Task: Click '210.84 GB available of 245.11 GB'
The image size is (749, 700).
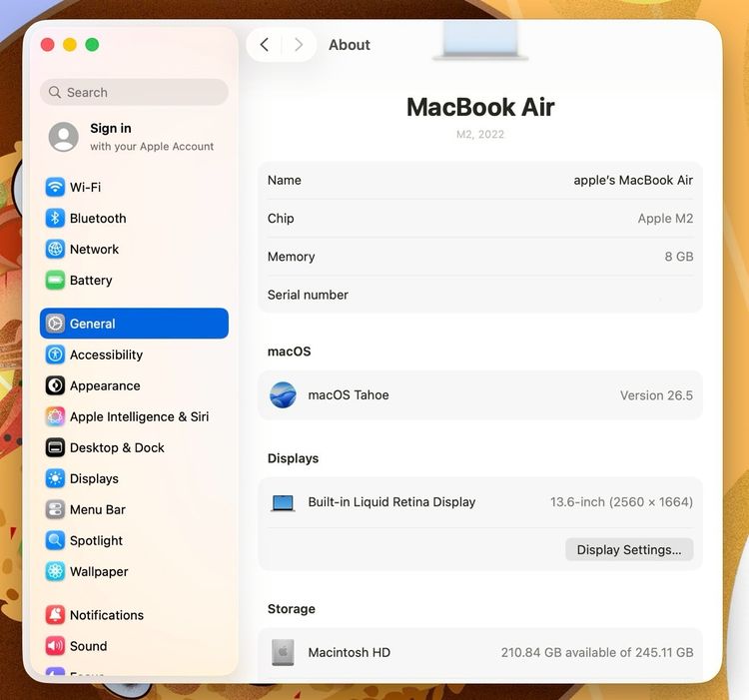Action: [597, 653]
